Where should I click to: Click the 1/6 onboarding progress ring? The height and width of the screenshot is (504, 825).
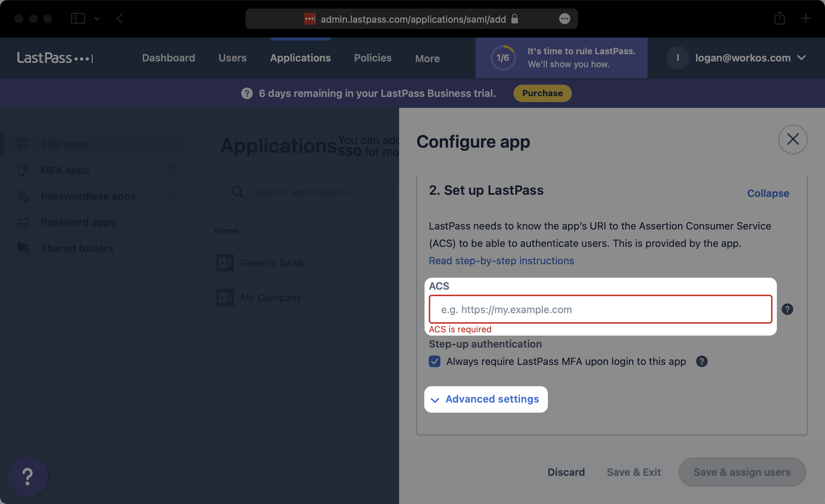point(503,58)
